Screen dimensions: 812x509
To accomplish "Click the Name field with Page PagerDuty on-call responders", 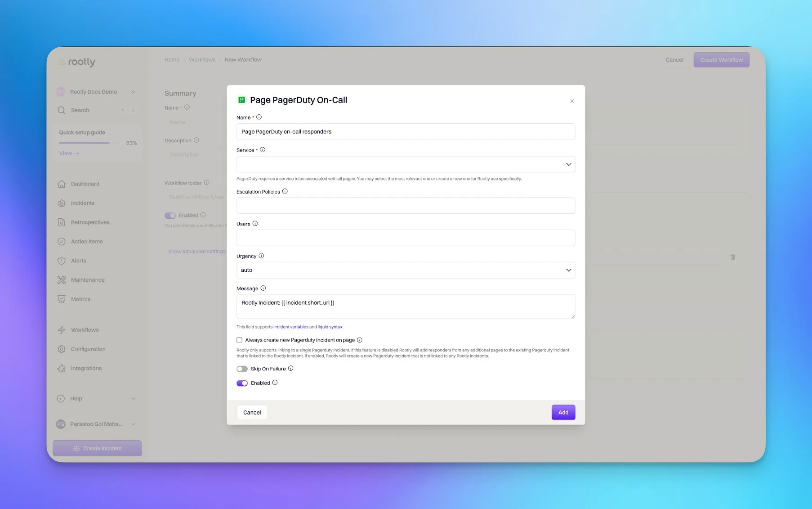I will click(x=406, y=131).
